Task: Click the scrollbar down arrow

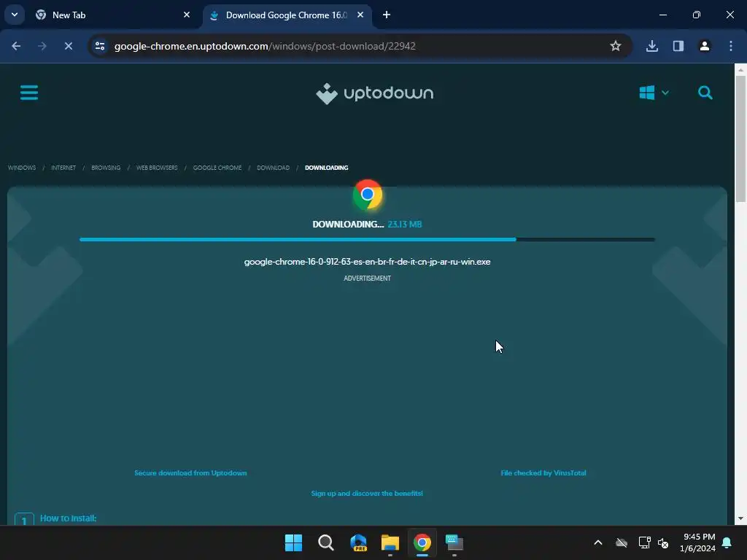Action: tap(740, 518)
